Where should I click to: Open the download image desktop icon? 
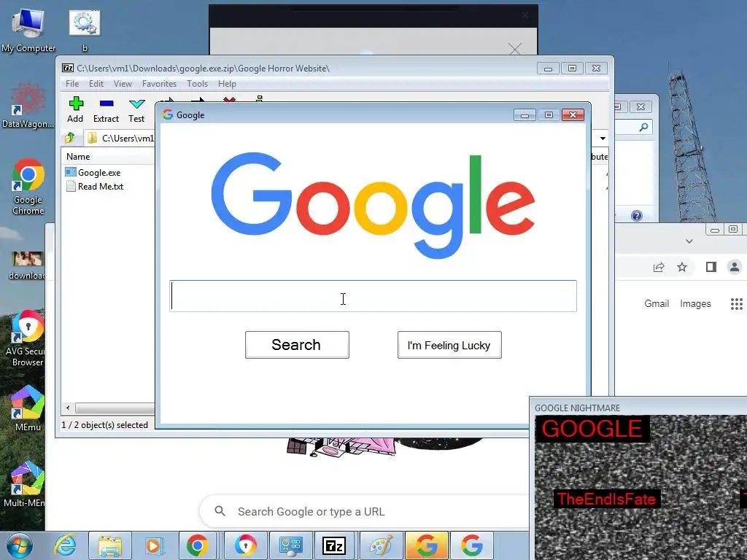click(x=28, y=265)
